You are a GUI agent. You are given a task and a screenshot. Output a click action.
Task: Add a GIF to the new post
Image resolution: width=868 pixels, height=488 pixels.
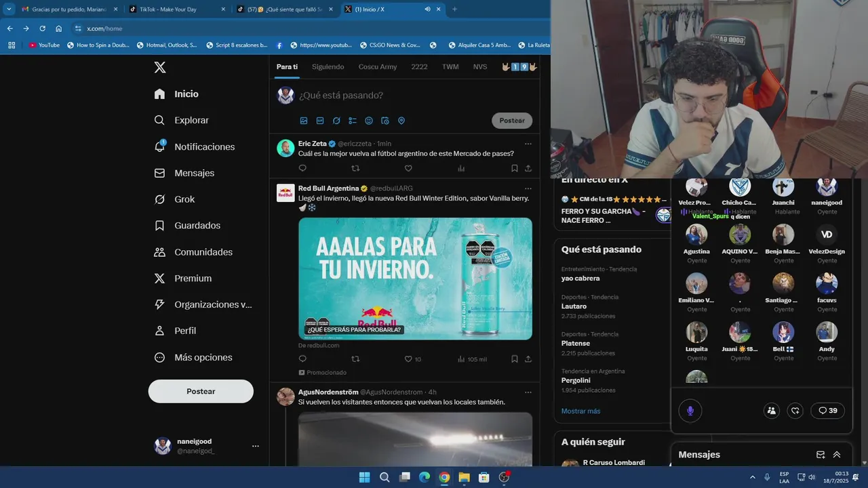[x=320, y=121]
